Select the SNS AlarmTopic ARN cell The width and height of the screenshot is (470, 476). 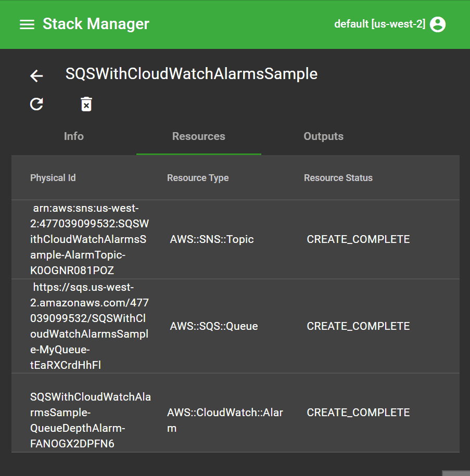[x=90, y=239]
